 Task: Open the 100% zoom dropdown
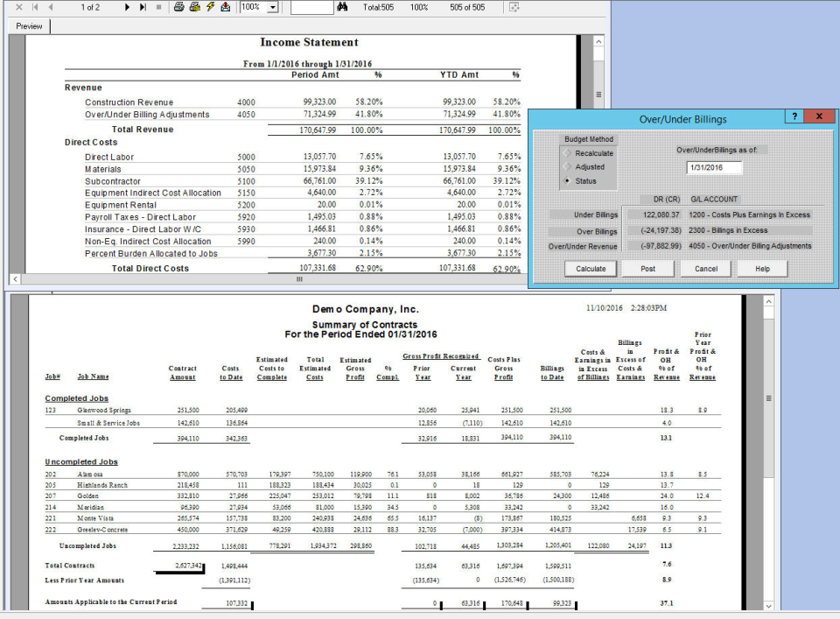[273, 8]
